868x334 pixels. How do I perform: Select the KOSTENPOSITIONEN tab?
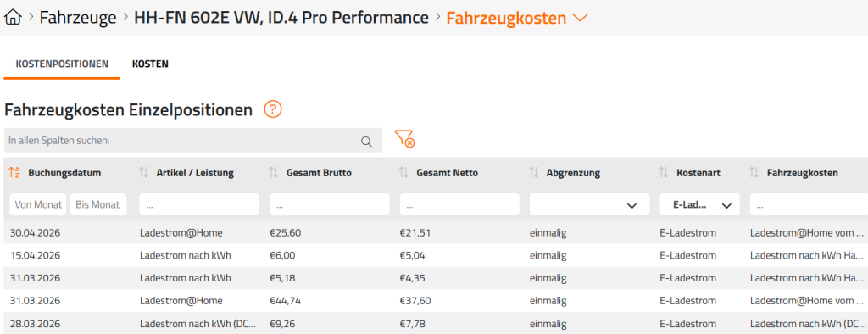62,64
